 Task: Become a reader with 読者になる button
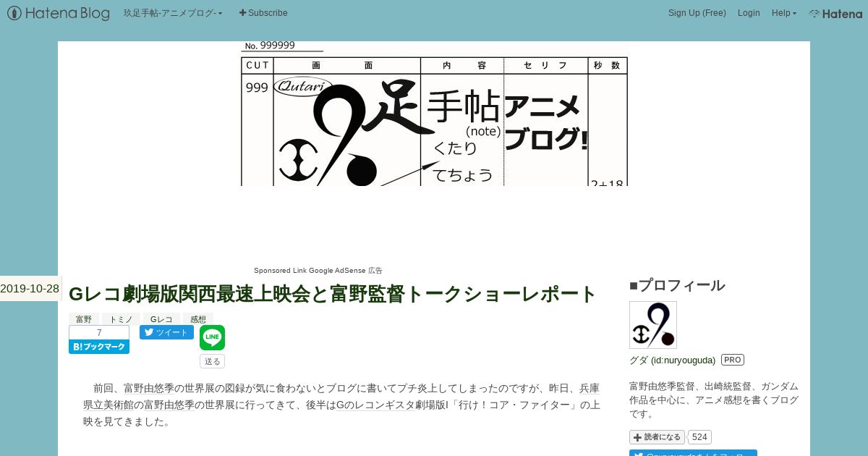point(657,437)
